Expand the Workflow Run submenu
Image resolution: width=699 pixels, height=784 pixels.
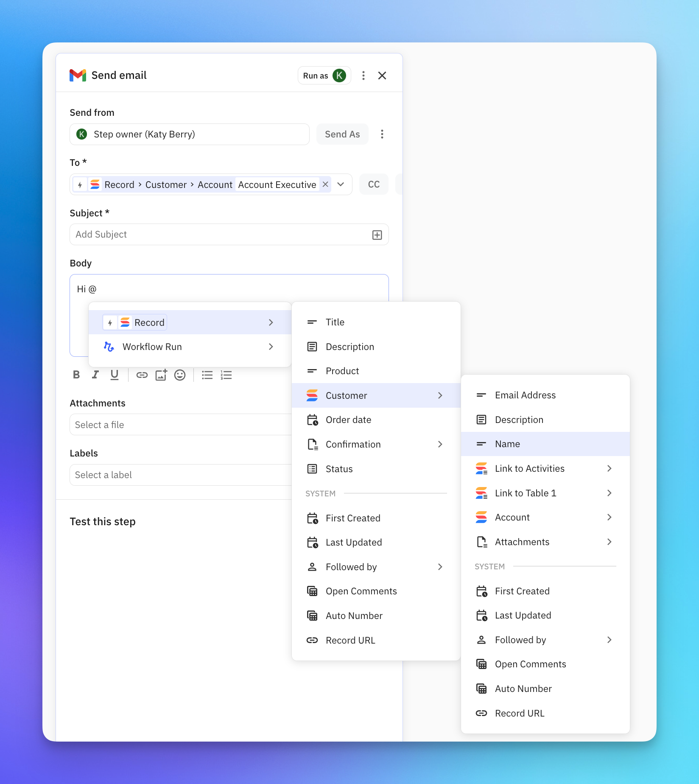(271, 347)
